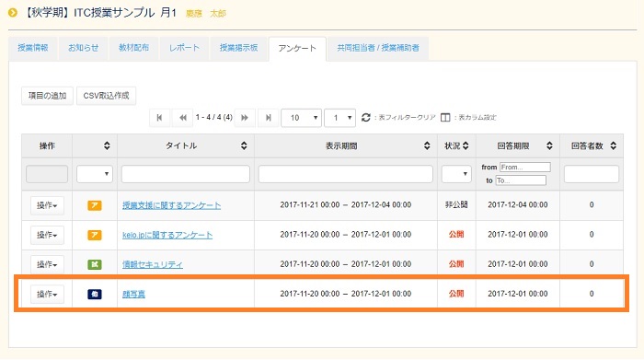The width and height of the screenshot is (644, 360).
Task: Click orange ア icon in 授業支援 row
Action: (95, 205)
